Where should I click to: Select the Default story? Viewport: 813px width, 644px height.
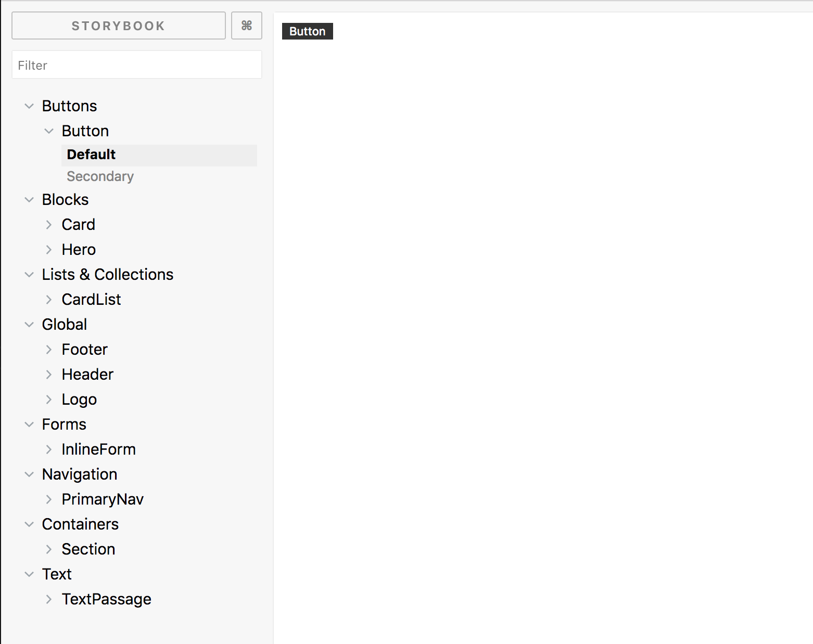coord(159,155)
